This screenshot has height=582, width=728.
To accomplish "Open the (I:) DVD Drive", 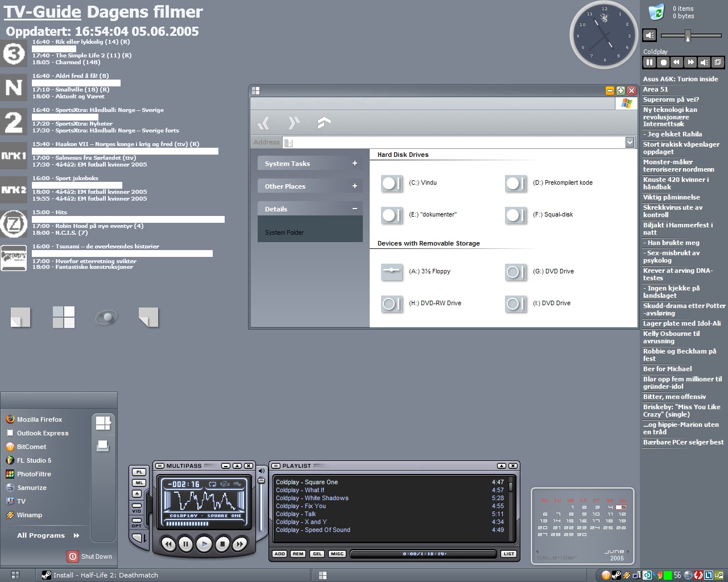I will coord(538,304).
